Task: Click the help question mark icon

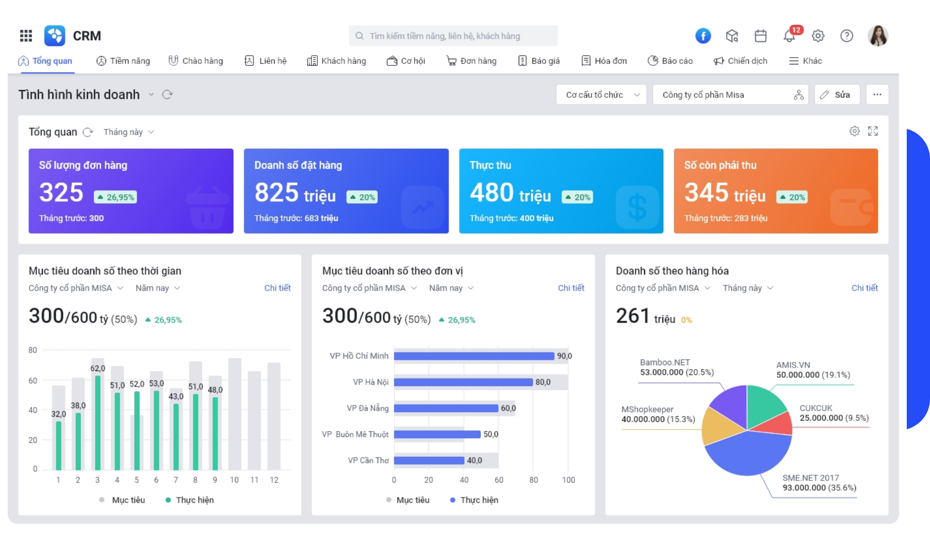Action: (x=846, y=36)
